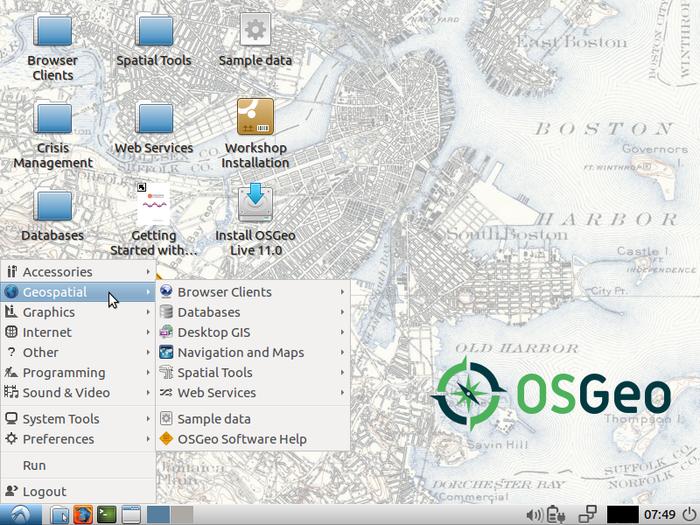Image resolution: width=700 pixels, height=525 pixels.
Task: Click the volume icon in system tray
Action: click(534, 514)
